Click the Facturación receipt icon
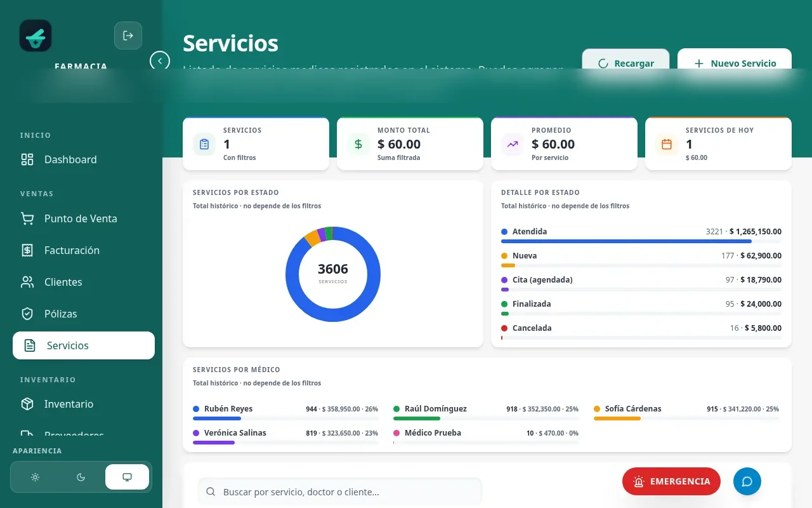Image resolution: width=812 pixels, height=508 pixels. pyautogui.click(x=27, y=250)
